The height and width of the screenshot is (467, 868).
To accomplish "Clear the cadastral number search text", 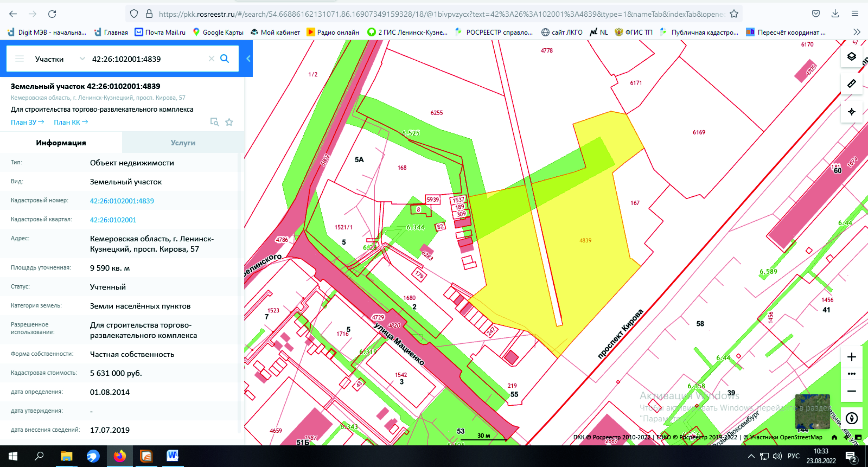I will coord(211,59).
